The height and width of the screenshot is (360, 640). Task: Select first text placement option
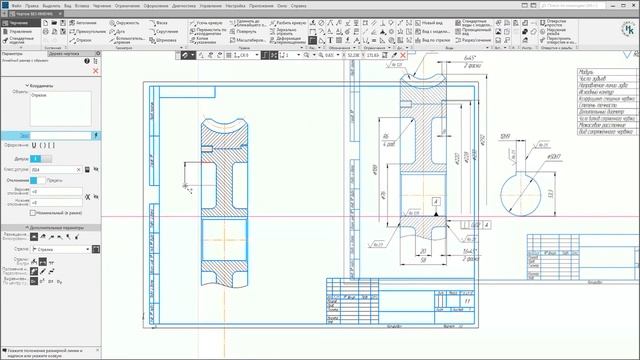coord(34,236)
